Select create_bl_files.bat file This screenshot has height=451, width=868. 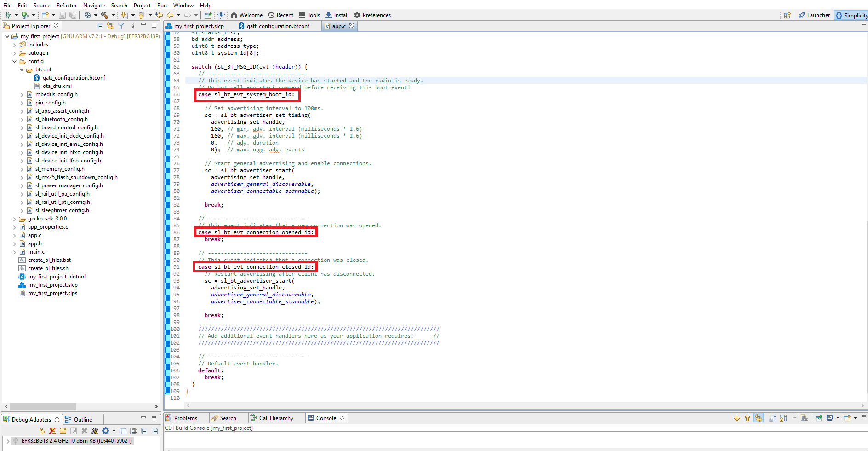[45, 260]
